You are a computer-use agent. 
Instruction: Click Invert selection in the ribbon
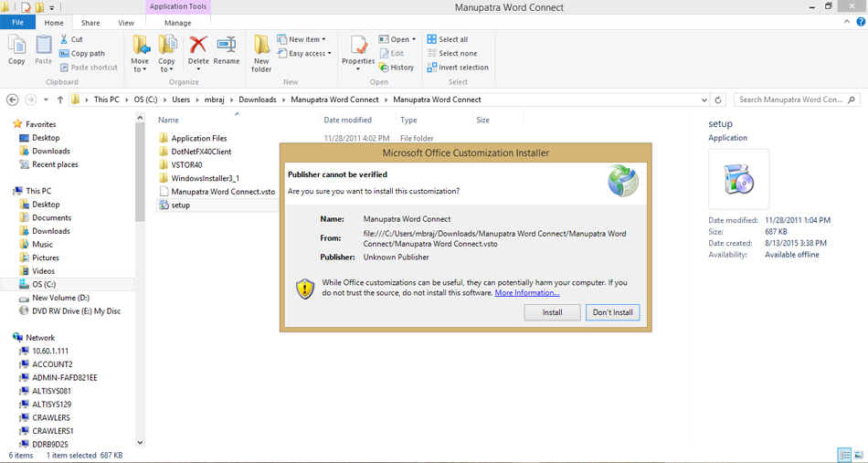tap(458, 68)
